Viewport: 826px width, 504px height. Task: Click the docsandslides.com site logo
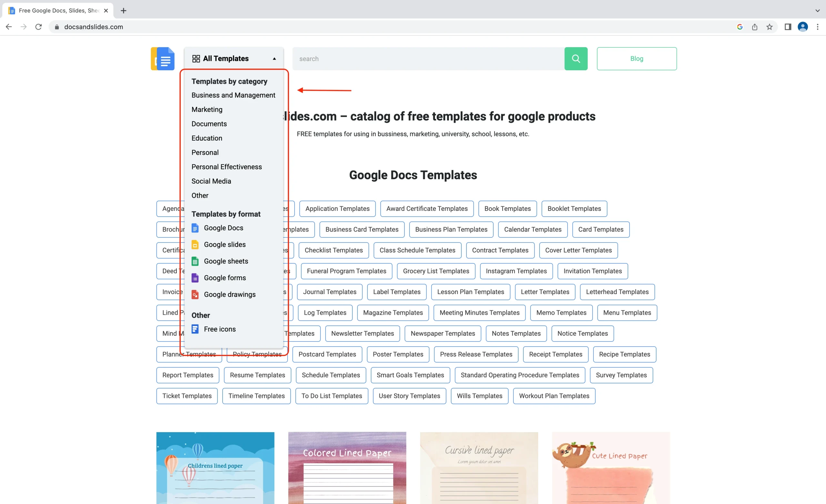[163, 58]
